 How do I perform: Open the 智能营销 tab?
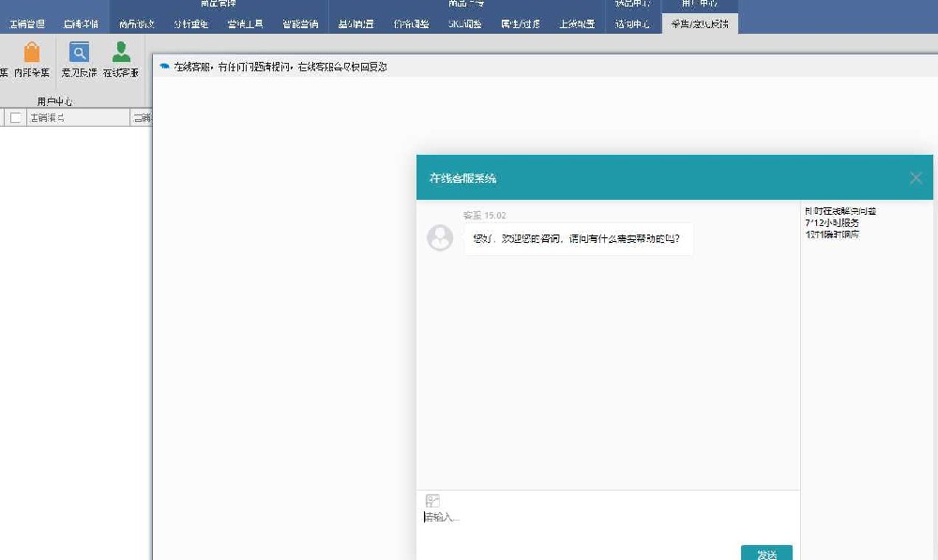[299, 24]
